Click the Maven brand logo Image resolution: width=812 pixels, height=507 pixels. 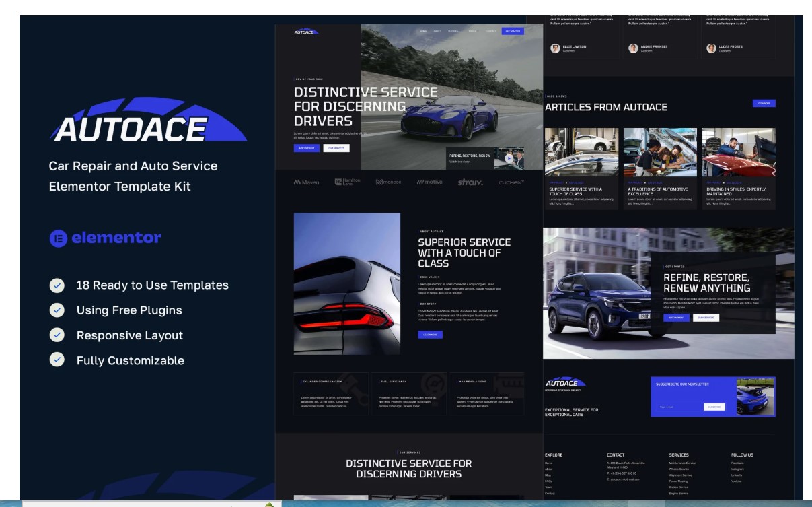tap(307, 182)
